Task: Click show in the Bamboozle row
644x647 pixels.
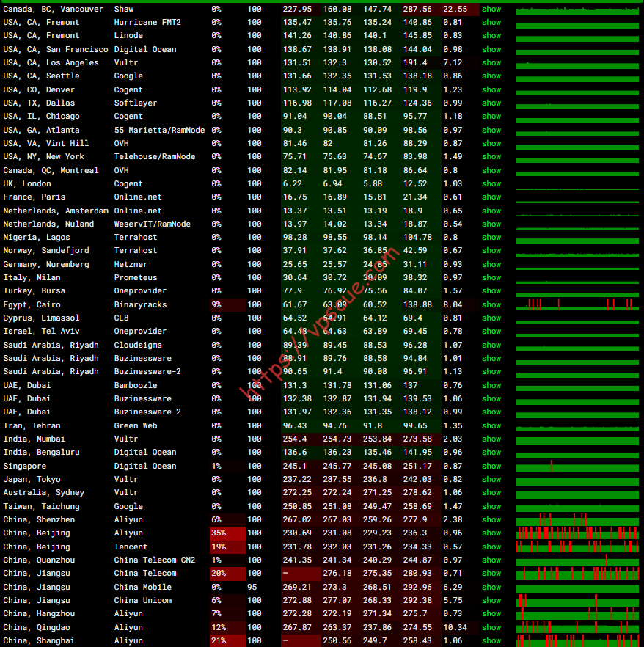Action: 491,385
